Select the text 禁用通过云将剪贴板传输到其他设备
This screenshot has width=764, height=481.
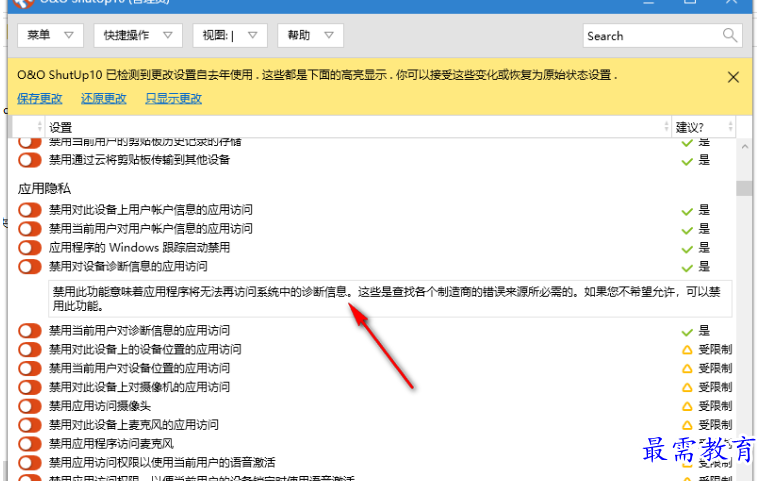139,160
